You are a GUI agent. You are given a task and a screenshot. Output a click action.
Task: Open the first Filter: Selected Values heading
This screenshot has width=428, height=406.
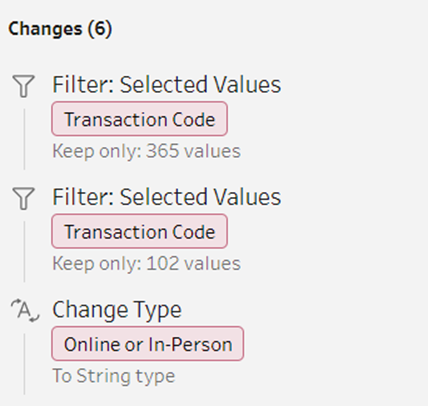pyautogui.click(x=167, y=84)
